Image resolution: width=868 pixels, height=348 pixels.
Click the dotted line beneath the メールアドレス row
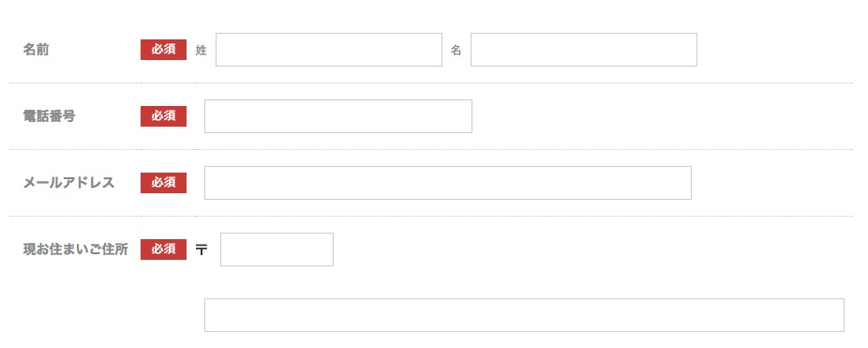coord(431,216)
